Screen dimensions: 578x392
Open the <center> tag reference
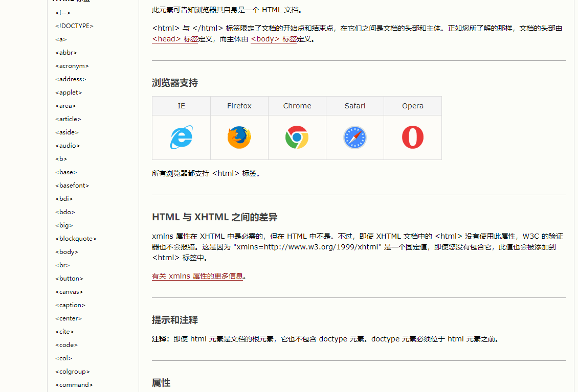tap(69, 318)
